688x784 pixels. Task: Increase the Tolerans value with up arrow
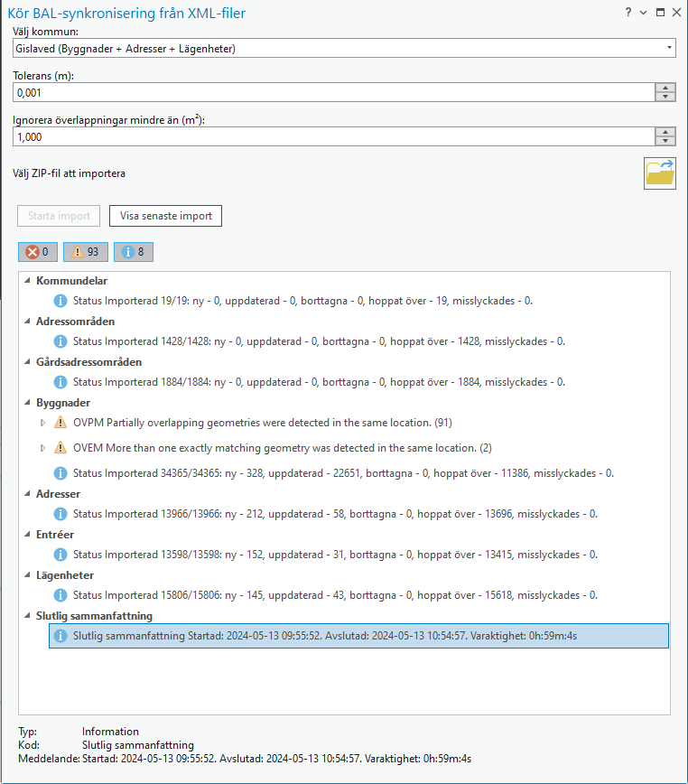point(665,88)
